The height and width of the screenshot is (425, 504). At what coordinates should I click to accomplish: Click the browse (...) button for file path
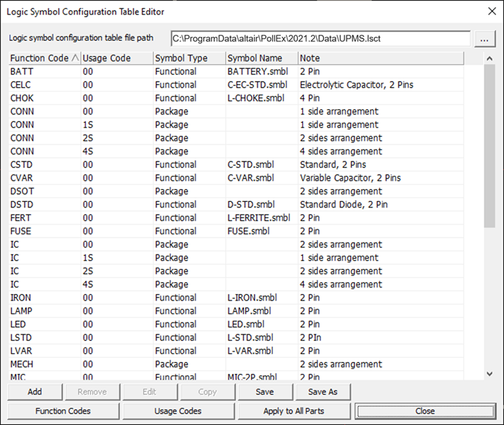(x=485, y=38)
